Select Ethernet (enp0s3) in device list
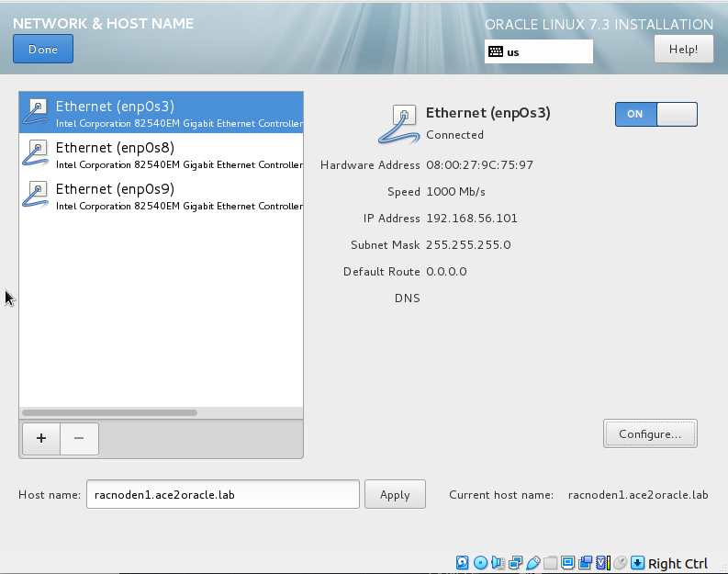 click(x=161, y=112)
